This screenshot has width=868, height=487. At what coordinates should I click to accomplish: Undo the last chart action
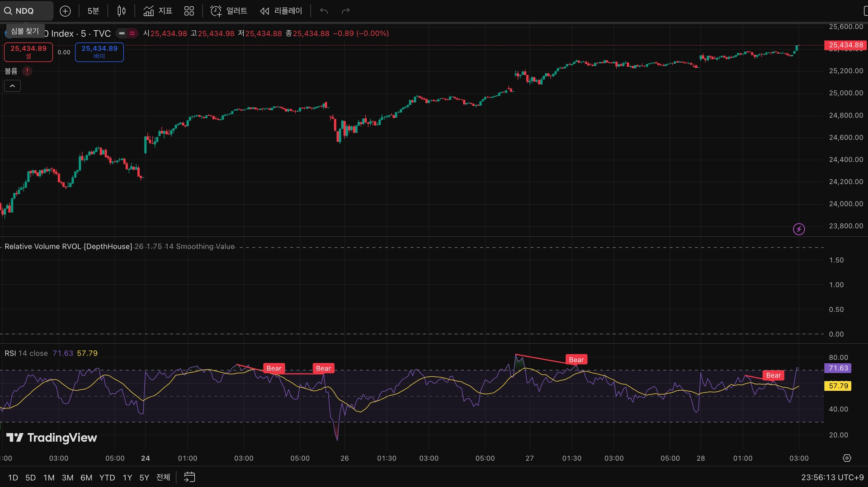(x=324, y=11)
